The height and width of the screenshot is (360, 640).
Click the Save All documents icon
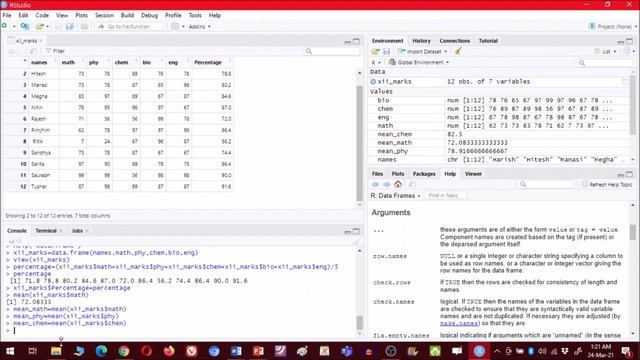pos(70,27)
